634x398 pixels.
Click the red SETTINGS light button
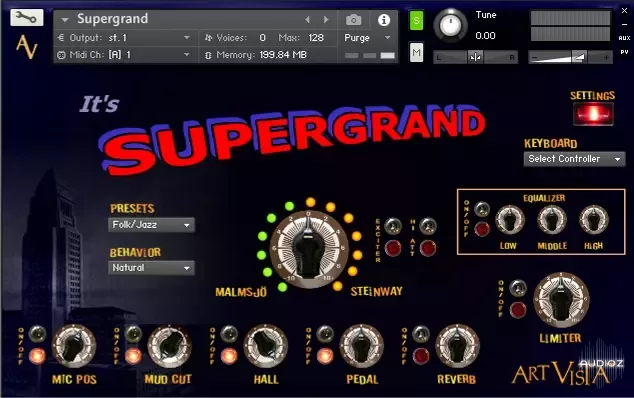593,114
